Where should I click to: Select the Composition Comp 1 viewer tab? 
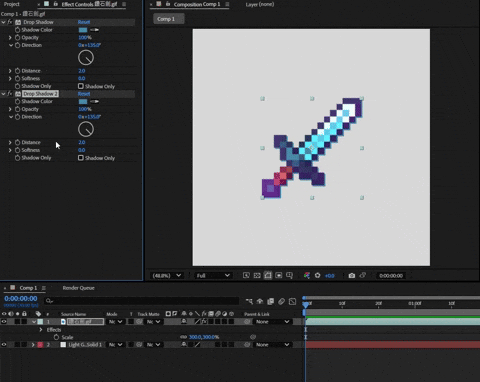click(197, 4)
